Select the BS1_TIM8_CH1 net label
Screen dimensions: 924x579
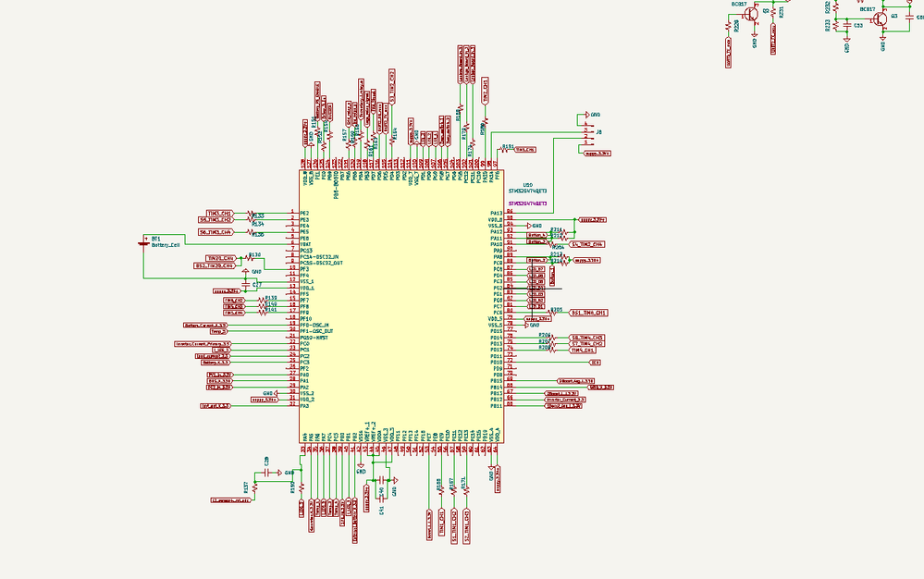click(x=588, y=313)
